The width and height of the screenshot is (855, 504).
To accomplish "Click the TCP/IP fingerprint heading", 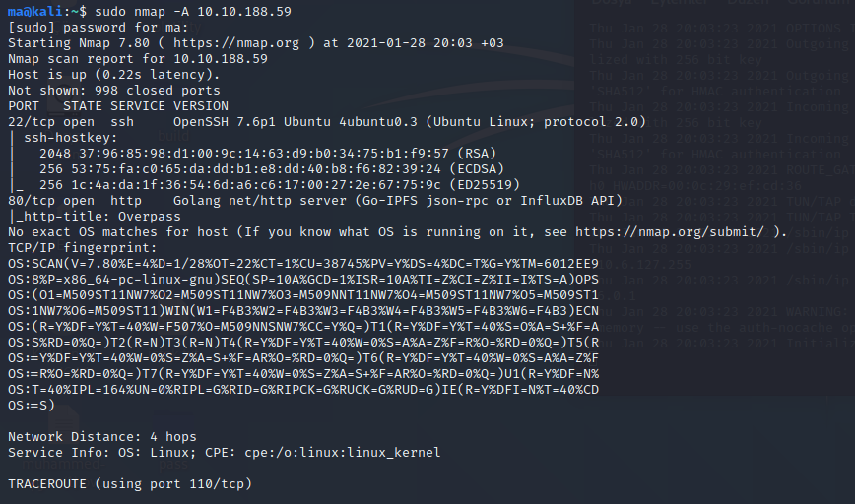I will click(83, 248).
